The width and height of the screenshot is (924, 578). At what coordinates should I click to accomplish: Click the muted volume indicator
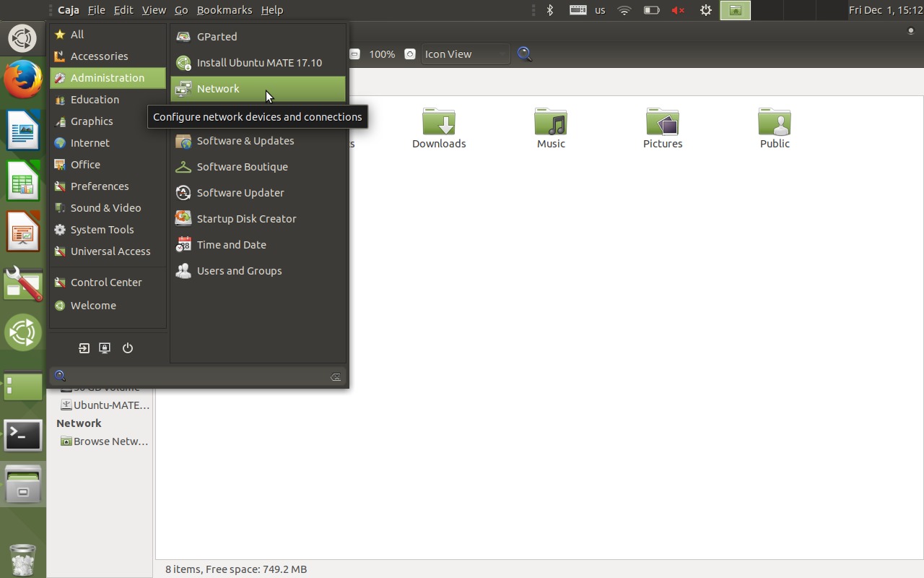tap(678, 10)
